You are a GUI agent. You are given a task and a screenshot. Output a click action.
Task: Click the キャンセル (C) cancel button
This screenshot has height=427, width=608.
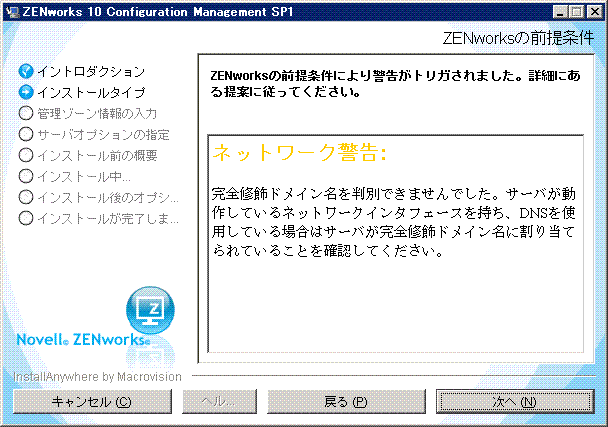(x=92, y=401)
